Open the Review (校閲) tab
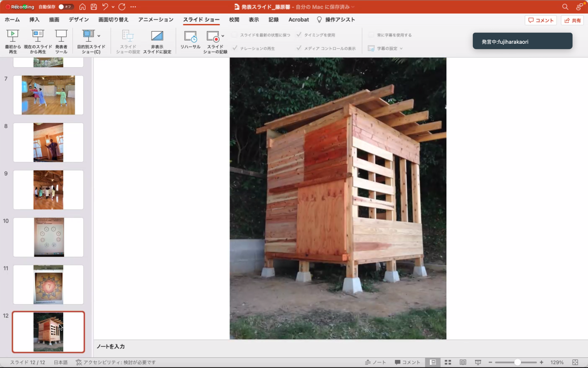The width and height of the screenshot is (588, 368). [x=234, y=20]
